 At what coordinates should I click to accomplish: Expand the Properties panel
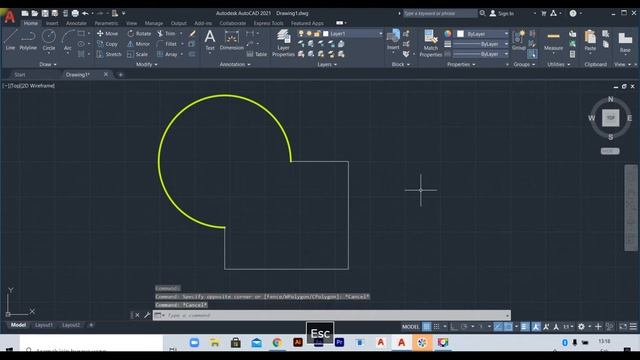[x=461, y=64]
